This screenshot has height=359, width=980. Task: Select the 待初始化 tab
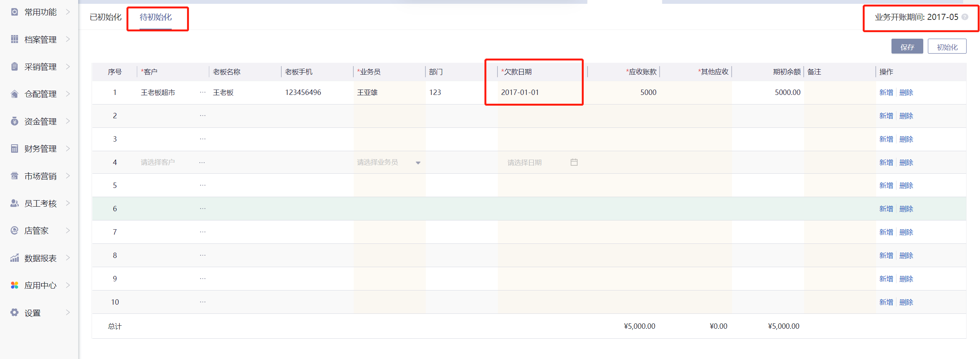[x=156, y=17]
